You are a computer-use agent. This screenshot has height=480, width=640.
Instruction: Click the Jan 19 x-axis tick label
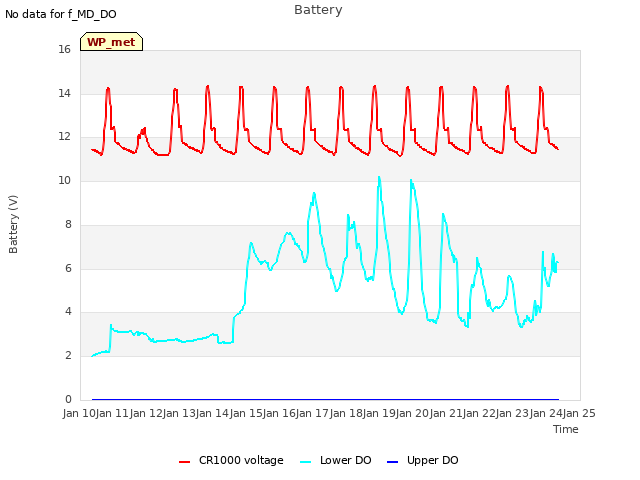[379, 413]
